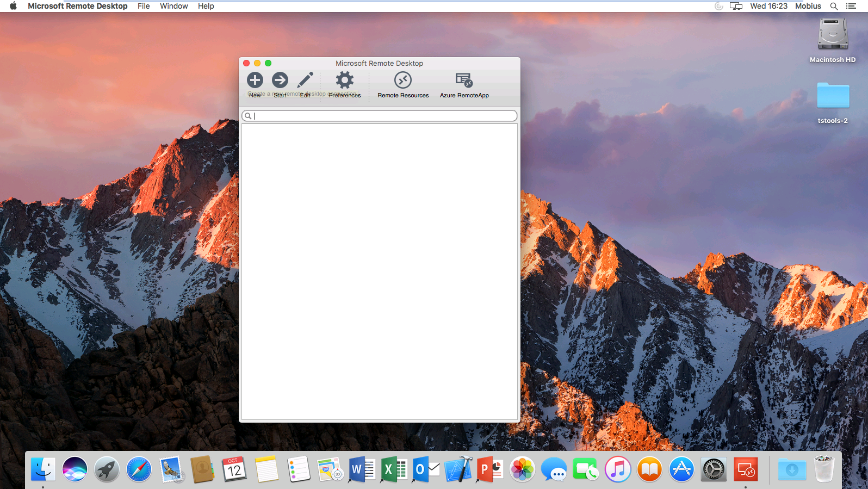The image size is (868, 489).
Task: Click the Mobius user menu
Action: coord(808,6)
